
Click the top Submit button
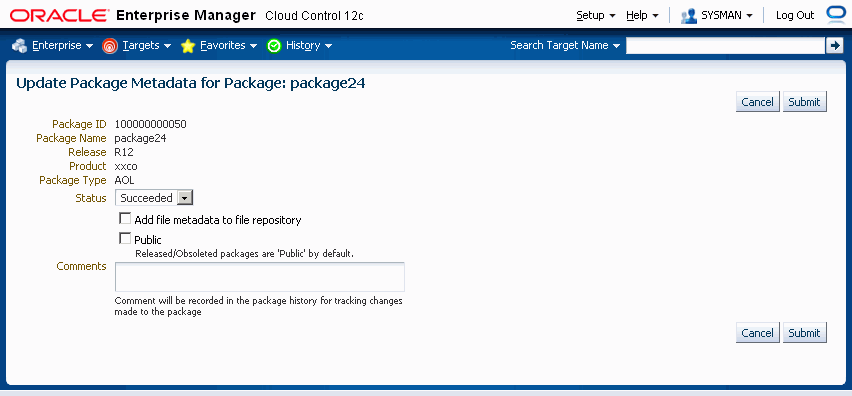805,102
